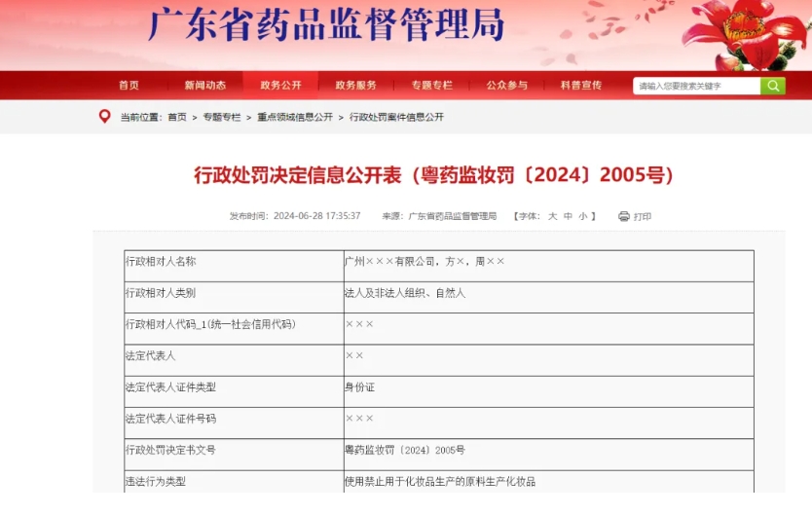
Task: Click the 行政处罚案件信息公开 breadcrumb link
Action: [396, 117]
